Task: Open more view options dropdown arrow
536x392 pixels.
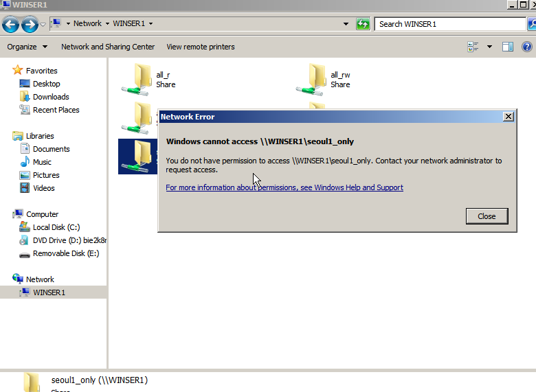Action: pyautogui.click(x=489, y=47)
